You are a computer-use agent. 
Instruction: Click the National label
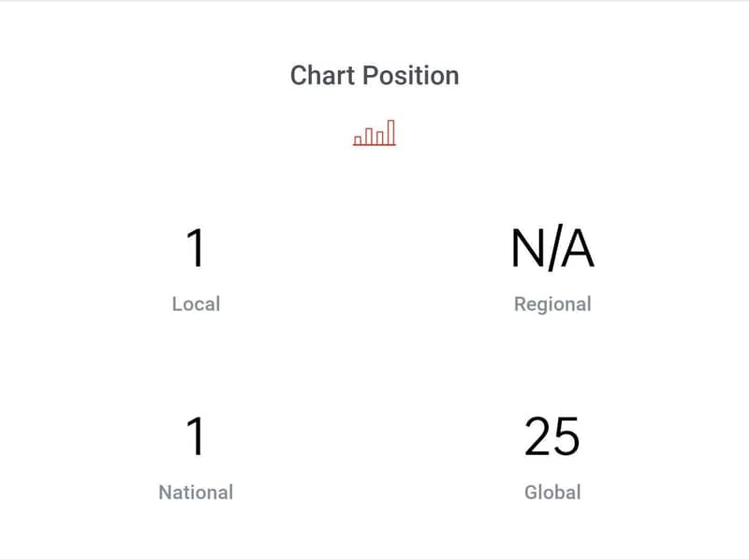click(196, 493)
